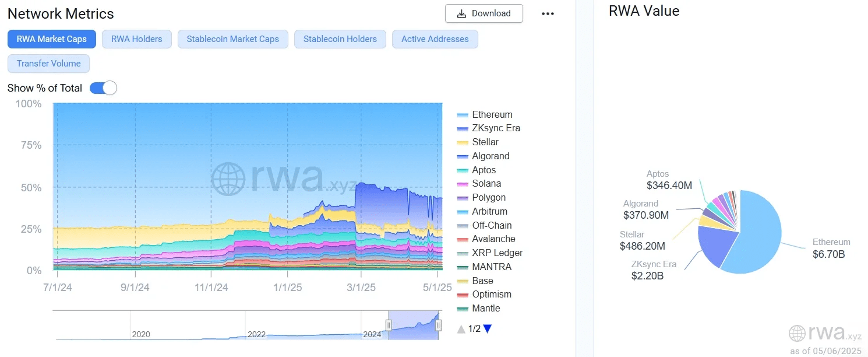Click the Off-Chain legend color marker

pyautogui.click(x=463, y=226)
